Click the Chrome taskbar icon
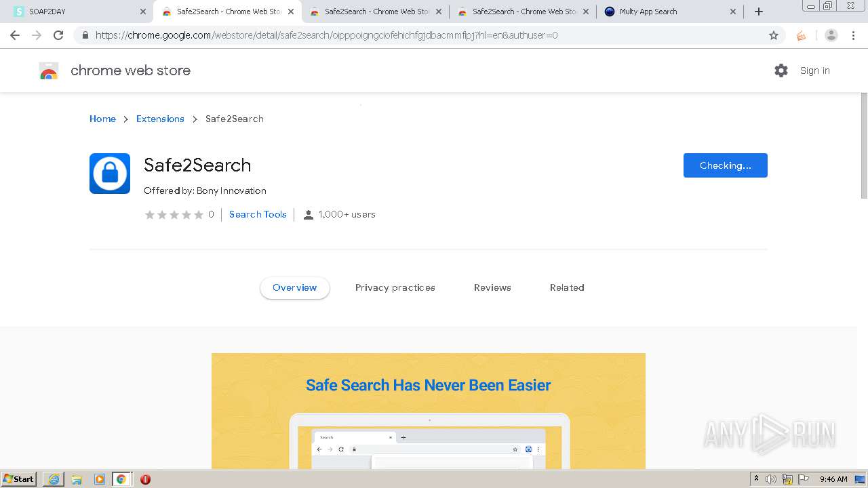 tap(121, 479)
